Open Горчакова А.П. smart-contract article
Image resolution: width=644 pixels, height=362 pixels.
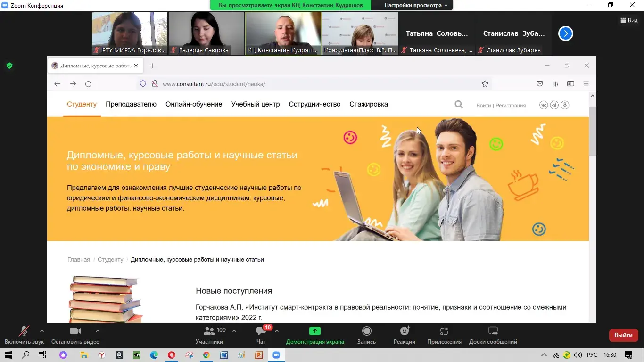pyautogui.click(x=381, y=312)
